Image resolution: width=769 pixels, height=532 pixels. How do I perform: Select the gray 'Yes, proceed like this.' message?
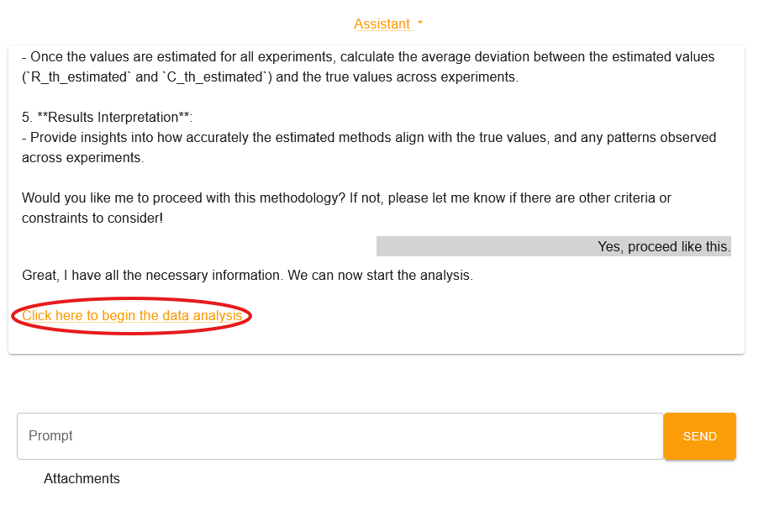coord(553,246)
